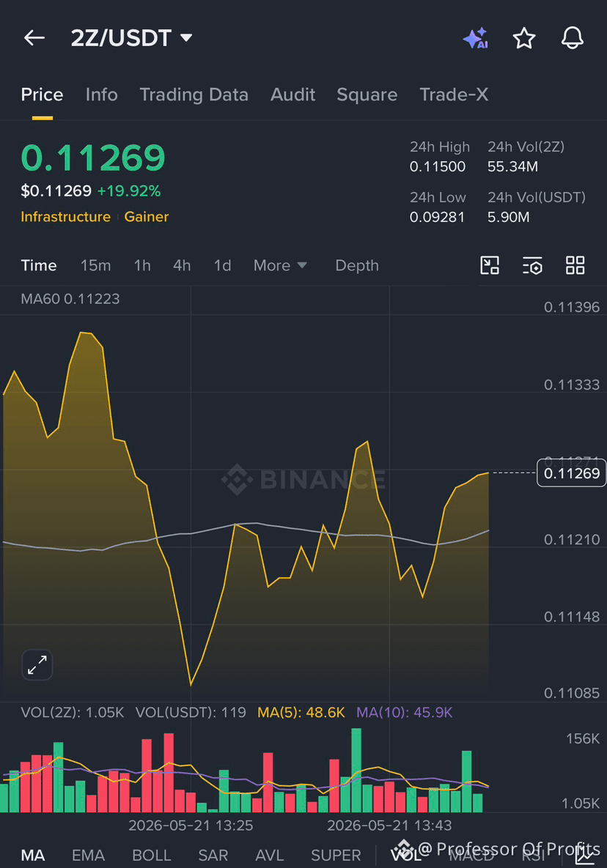Open the grid layout icon
607x868 pixels.
[x=575, y=265]
